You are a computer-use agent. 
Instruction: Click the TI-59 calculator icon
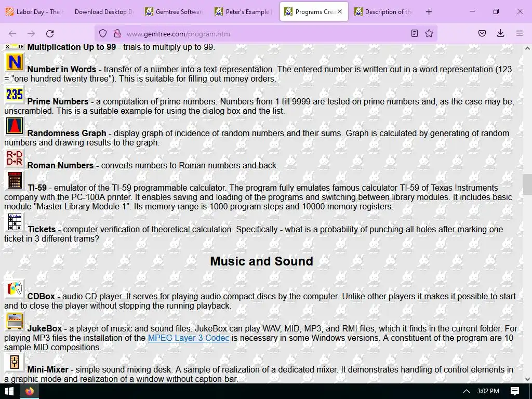coord(15,180)
